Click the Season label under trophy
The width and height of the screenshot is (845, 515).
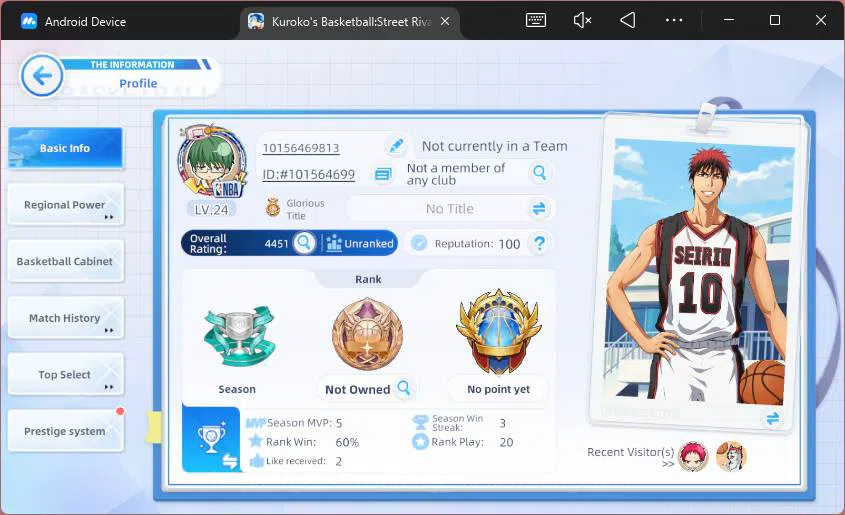(x=237, y=389)
